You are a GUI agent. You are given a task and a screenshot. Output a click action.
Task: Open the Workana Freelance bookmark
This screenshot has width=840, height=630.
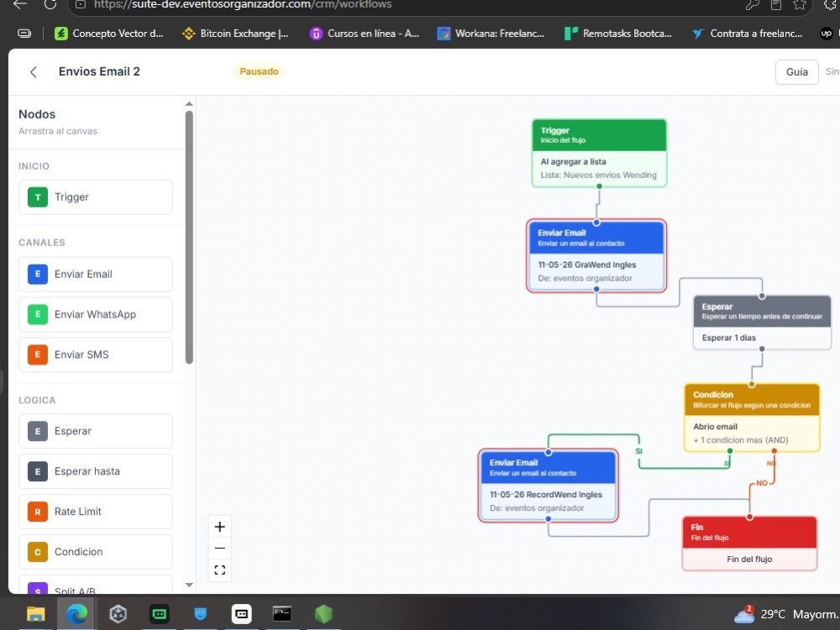[491, 34]
